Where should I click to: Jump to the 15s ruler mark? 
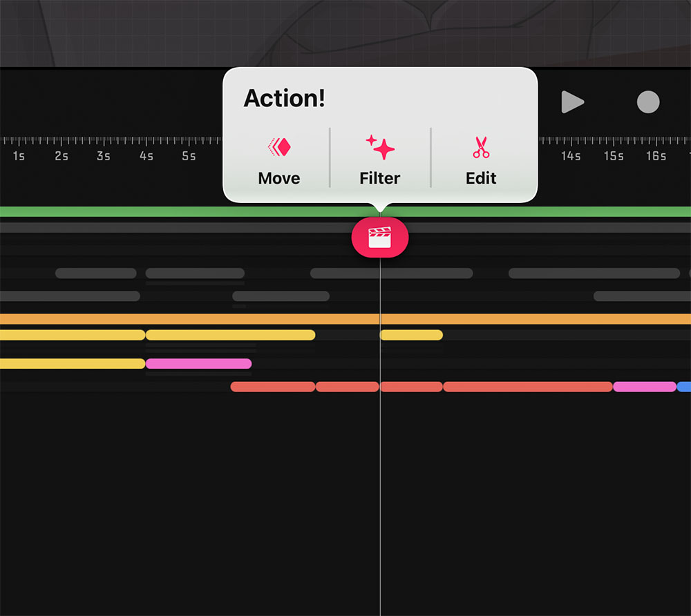click(614, 156)
